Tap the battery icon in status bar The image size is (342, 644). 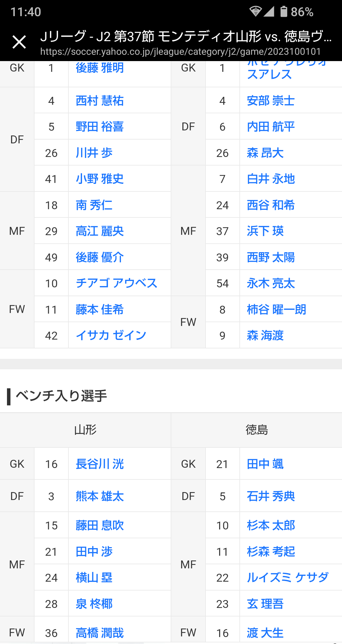point(284,12)
